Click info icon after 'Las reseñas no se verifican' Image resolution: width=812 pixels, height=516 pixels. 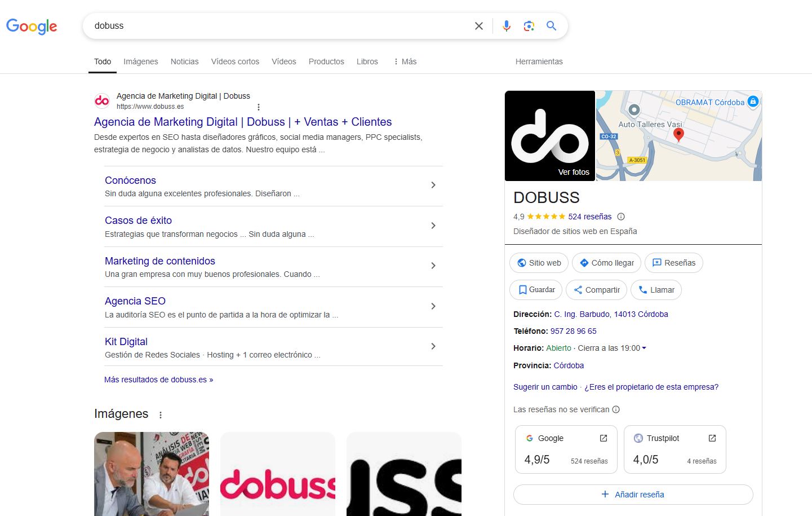point(616,409)
